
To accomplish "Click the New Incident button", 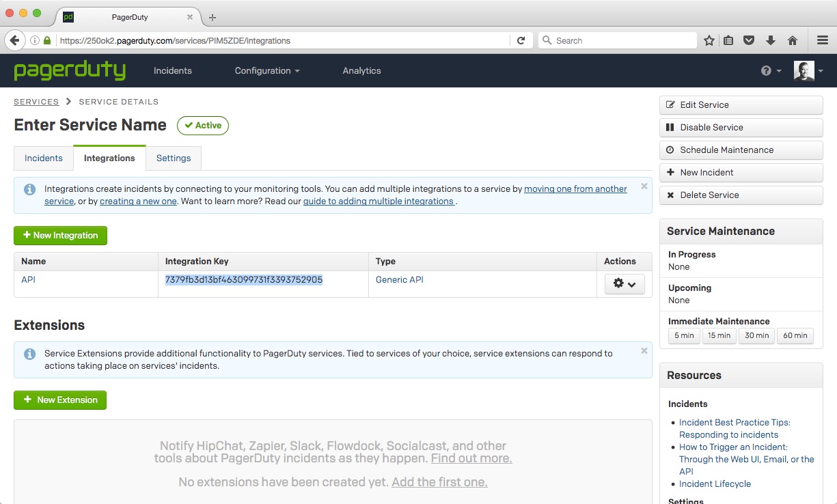I will (741, 172).
